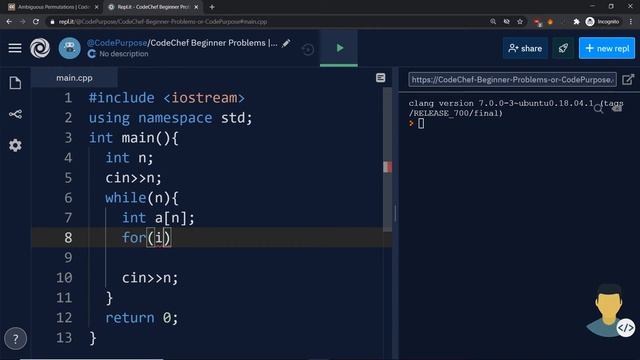Run the code with the green play button
The image size is (640, 360).
click(339, 48)
